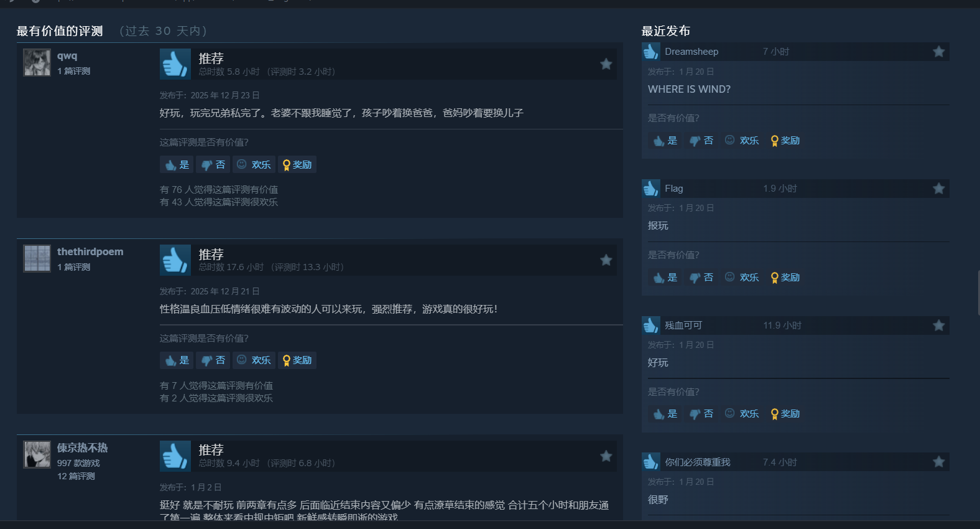Click the star icon on thethirdpoem's review

[606, 260]
